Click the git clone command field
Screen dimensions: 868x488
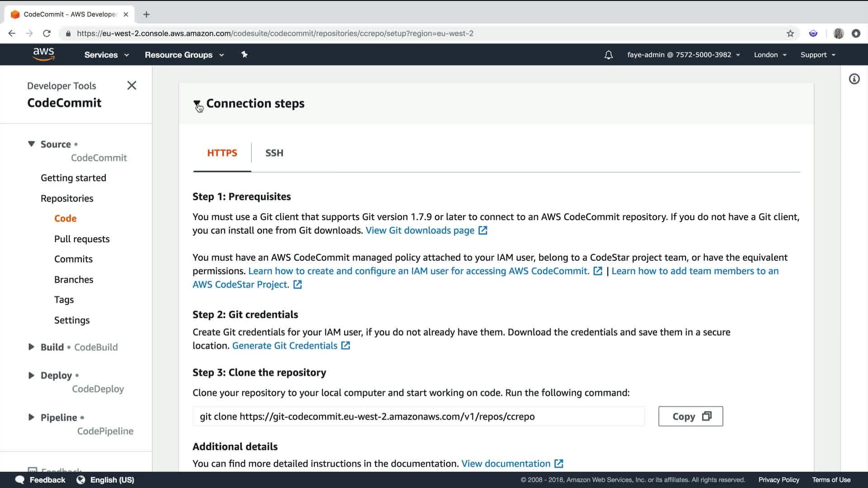click(418, 416)
